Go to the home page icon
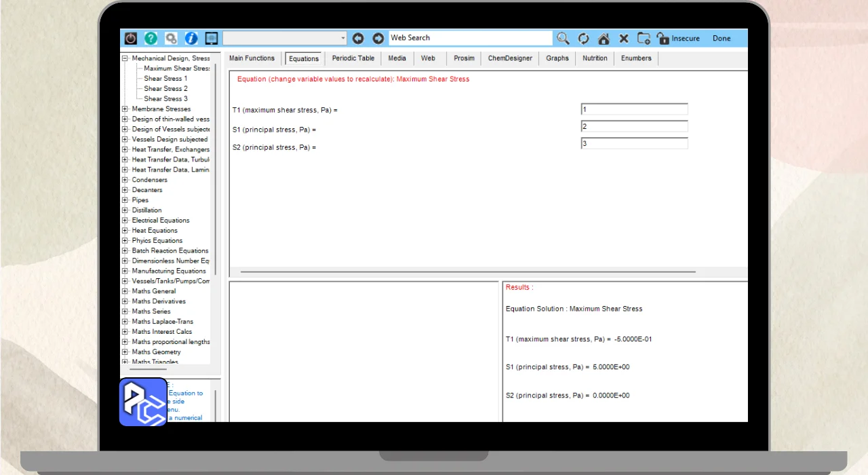 (x=604, y=39)
